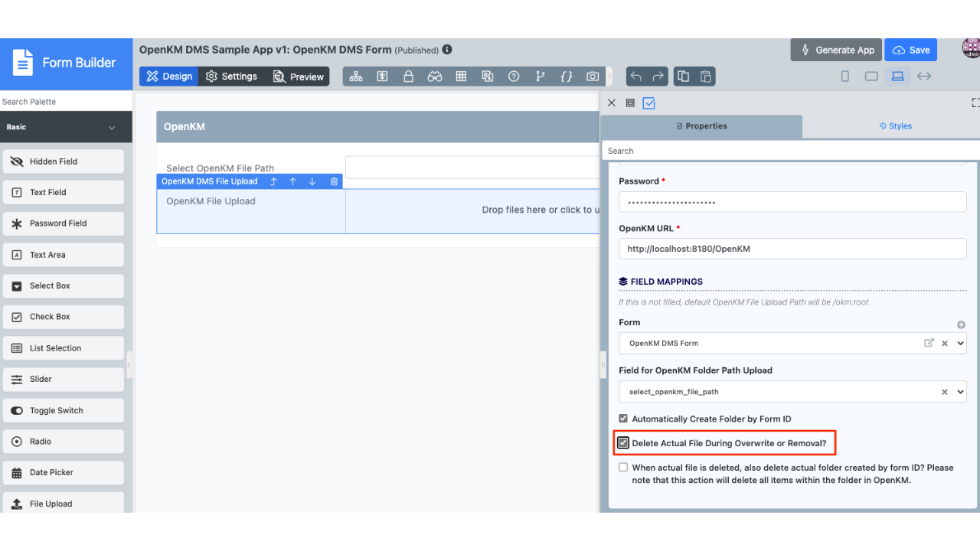Collapse the Basic palette section
Screen dimensions: 980x551
tap(112, 128)
